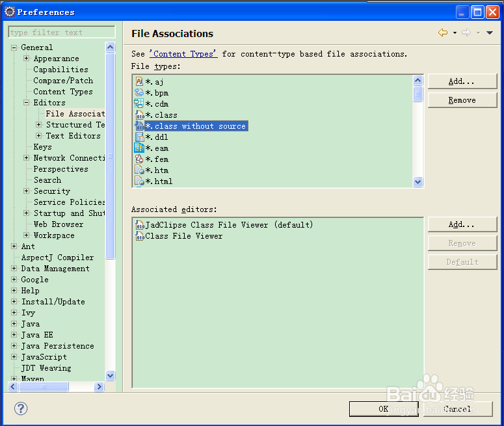Image resolution: width=504 pixels, height=426 pixels.
Task: Expand the Google node
Action: pos(14,279)
